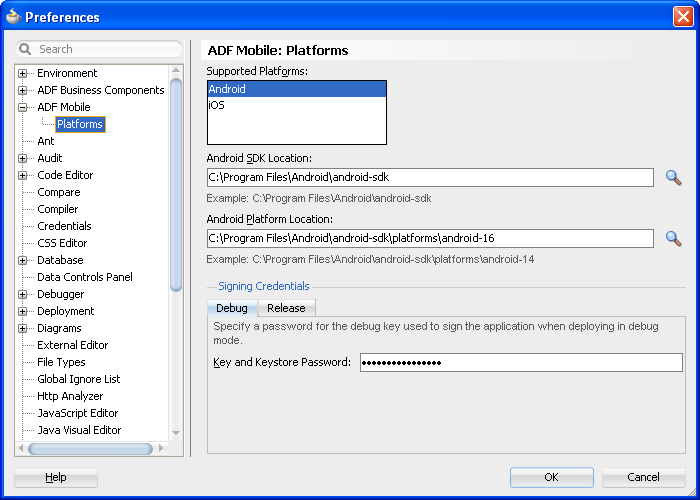Expand the Deployment tree node

pyautogui.click(x=22, y=311)
